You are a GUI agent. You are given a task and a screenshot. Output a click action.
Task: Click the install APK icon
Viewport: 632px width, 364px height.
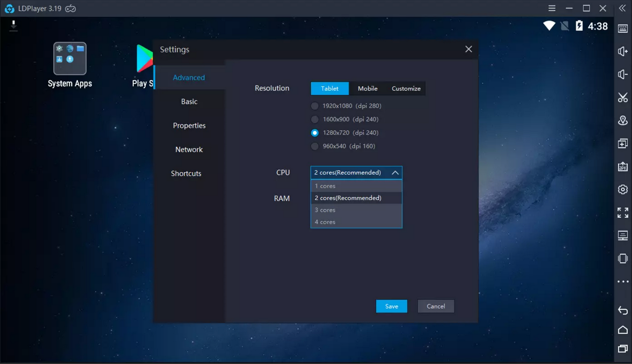(622, 166)
